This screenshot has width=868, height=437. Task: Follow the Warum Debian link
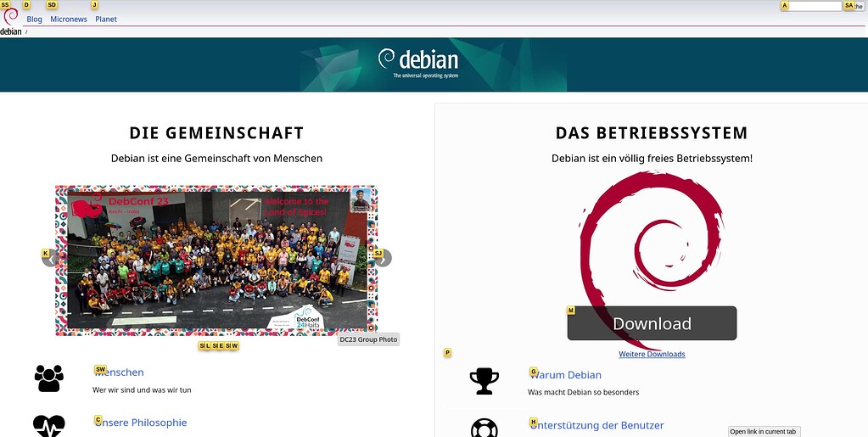[565, 375]
